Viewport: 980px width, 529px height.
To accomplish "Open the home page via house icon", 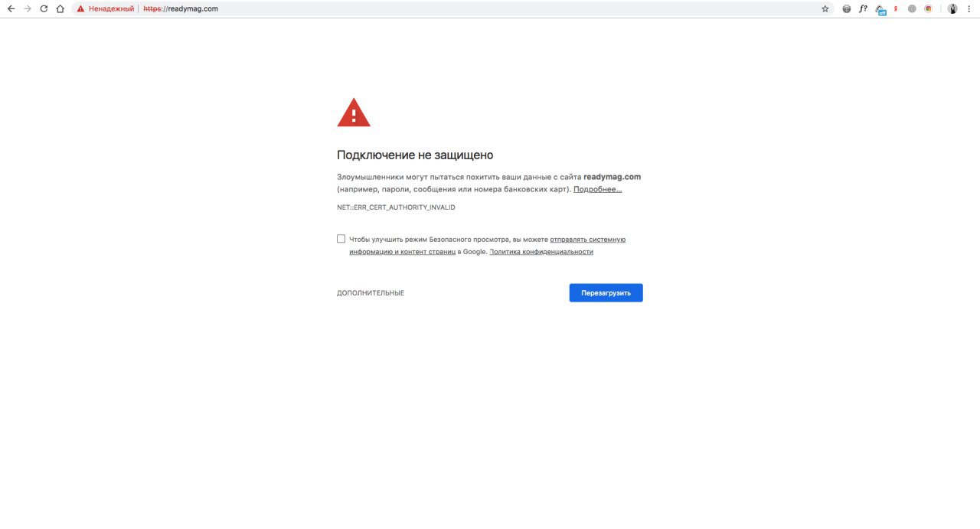I will pos(60,8).
